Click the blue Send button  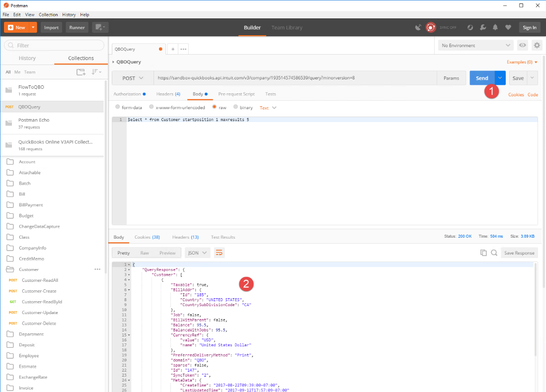[482, 78]
